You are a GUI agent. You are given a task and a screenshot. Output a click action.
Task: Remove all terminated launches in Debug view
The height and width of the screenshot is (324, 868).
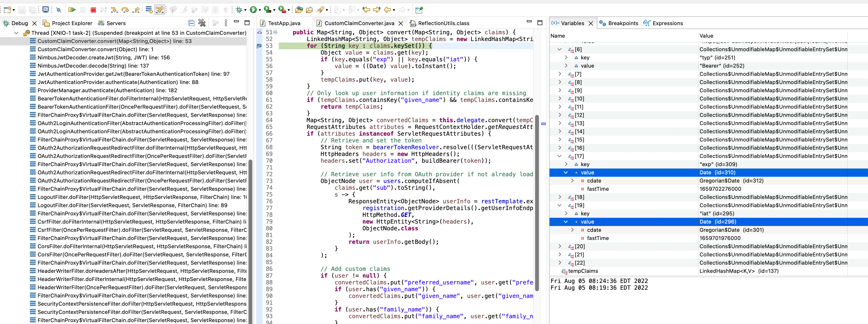(x=201, y=23)
